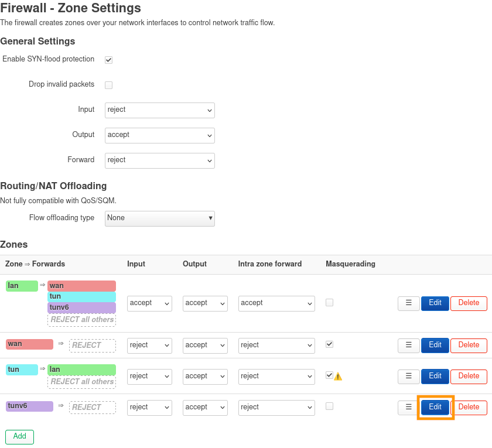Viewport: 492px width, 448px height.
Task: Click the drag handle icon for tun zone
Action: click(408, 376)
